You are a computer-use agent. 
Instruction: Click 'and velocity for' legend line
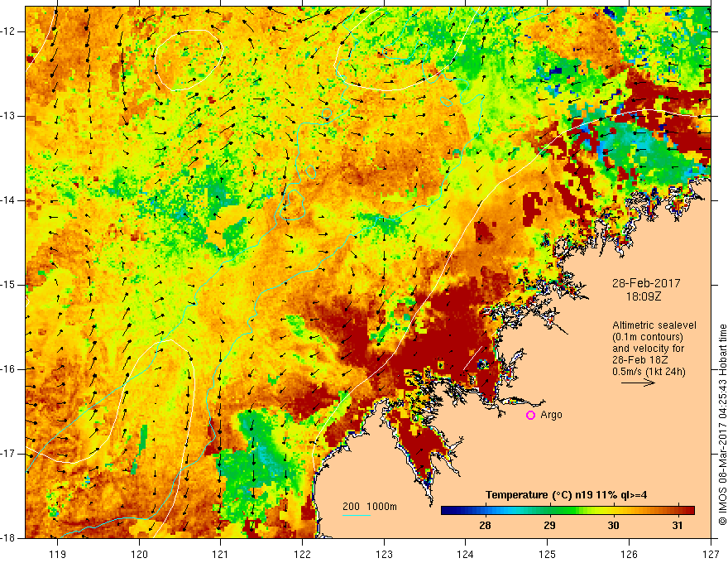(648, 349)
